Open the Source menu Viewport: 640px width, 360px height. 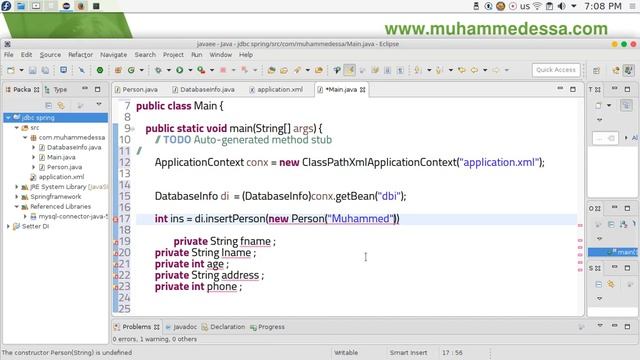point(50,55)
